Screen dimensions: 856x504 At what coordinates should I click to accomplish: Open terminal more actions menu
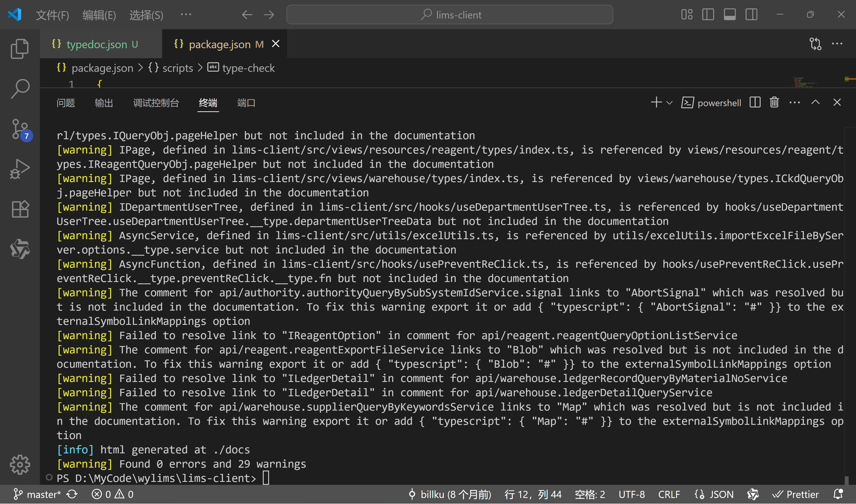click(x=794, y=102)
